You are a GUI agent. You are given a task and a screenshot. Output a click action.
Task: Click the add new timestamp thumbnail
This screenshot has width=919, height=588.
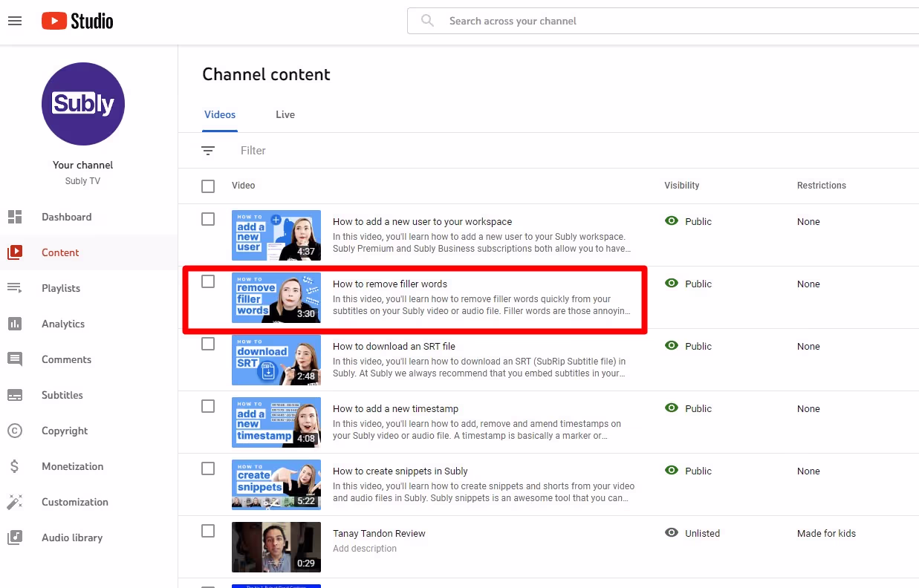(276, 422)
